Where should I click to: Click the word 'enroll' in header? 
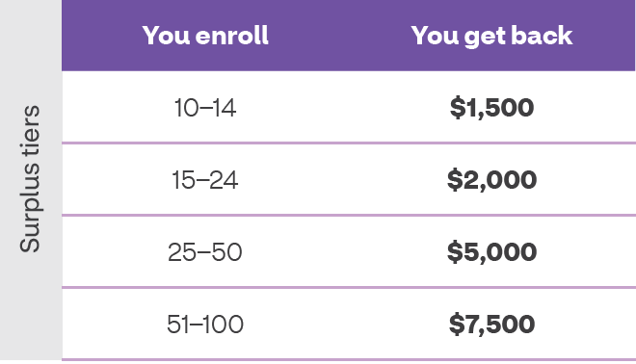(x=232, y=36)
